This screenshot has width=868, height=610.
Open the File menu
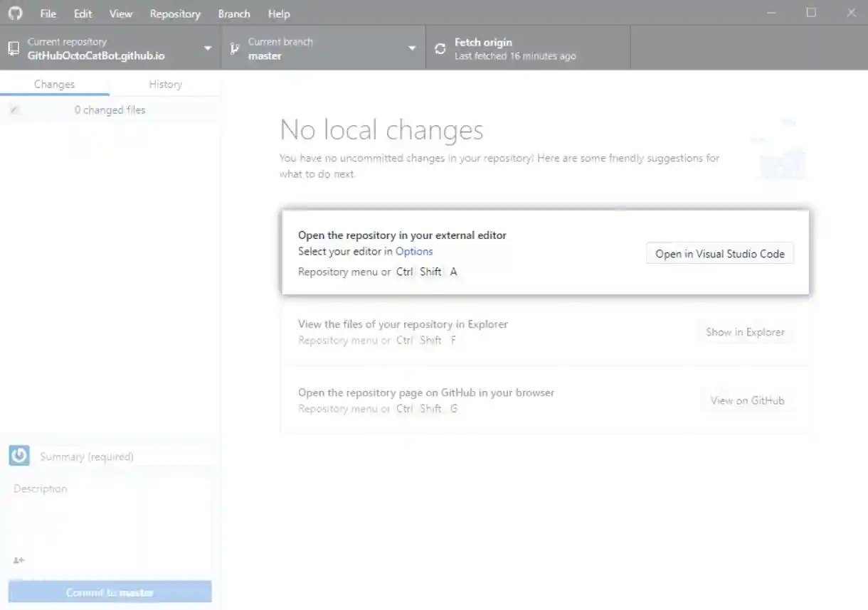(47, 13)
